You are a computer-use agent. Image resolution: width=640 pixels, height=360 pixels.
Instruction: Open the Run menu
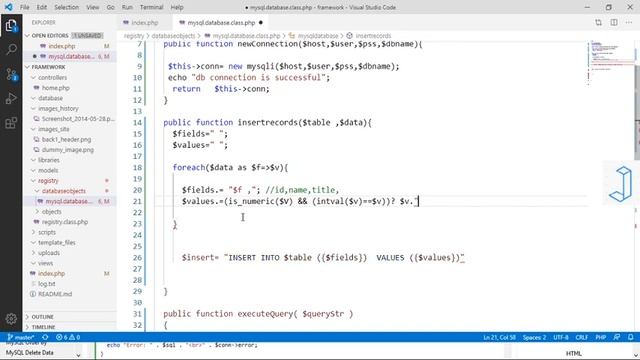(x=127, y=7)
